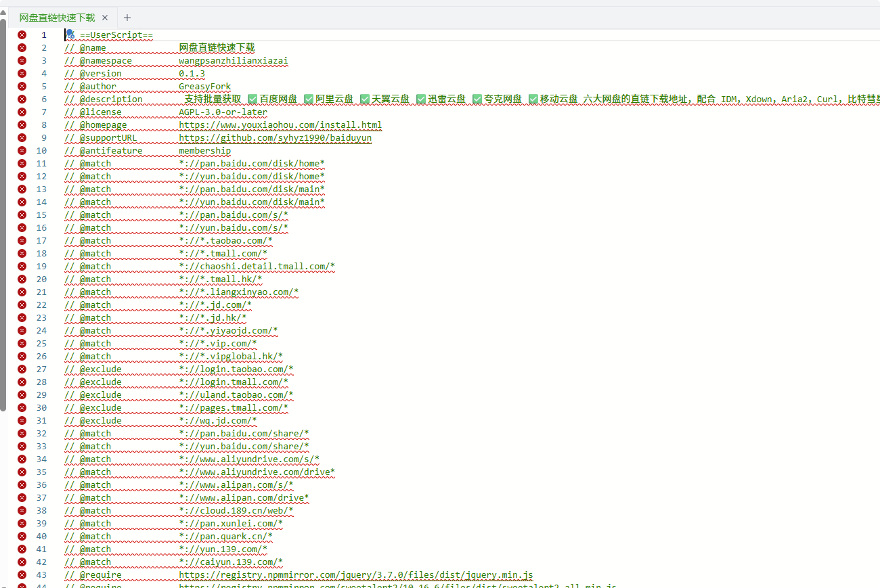Select the error marker on line 17 taobao match
The width and height of the screenshot is (880, 588).
pos(22,241)
